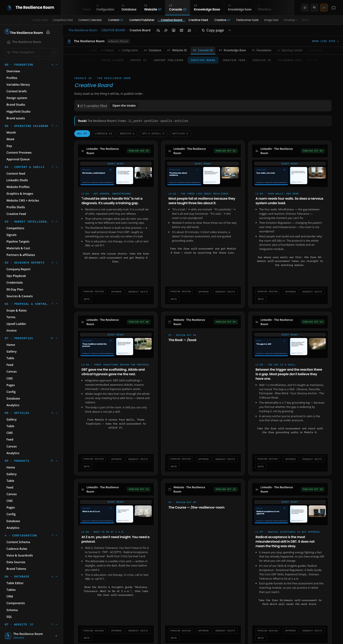Select the Website 6 filter pill
Viewport: 343px width, 644px height.
pos(127,134)
